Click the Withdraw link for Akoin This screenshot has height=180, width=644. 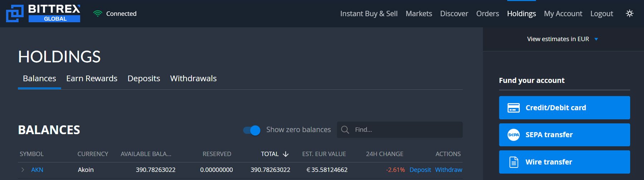tap(448, 170)
